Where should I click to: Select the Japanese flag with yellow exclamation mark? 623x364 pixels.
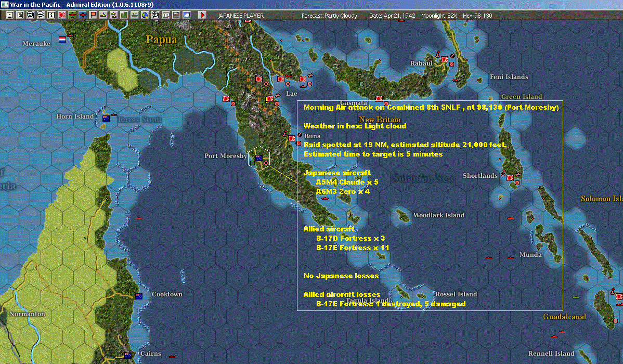click(x=269, y=99)
